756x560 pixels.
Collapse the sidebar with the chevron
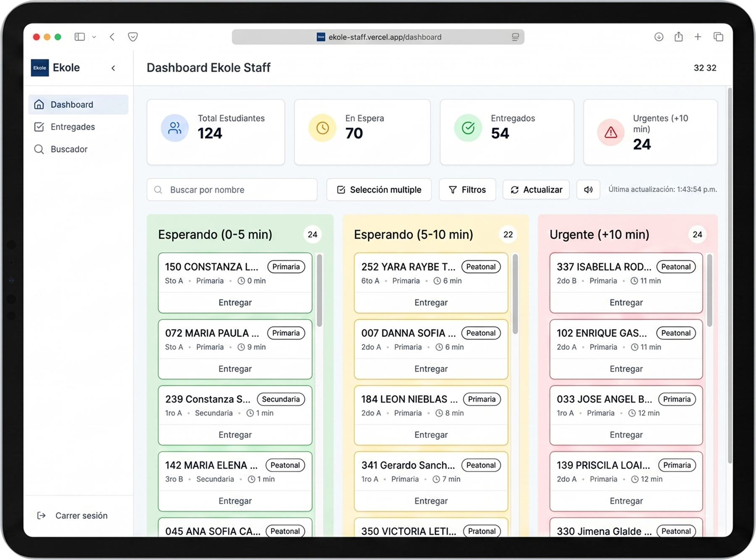coord(112,68)
